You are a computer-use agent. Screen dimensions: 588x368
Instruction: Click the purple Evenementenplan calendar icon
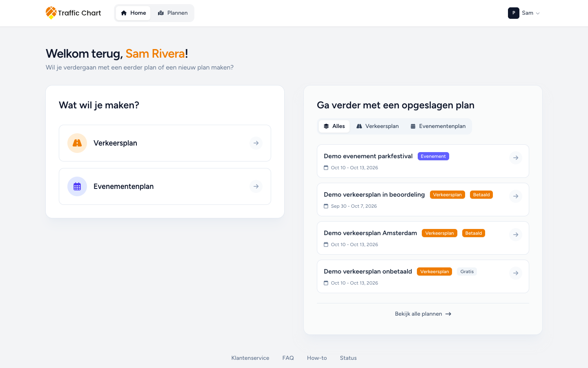[x=77, y=186]
